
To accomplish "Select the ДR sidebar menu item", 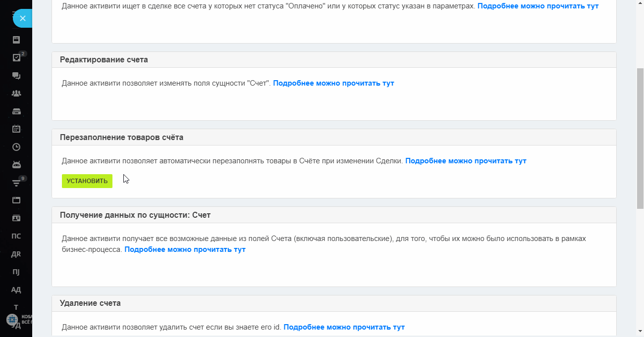I will click(16, 254).
